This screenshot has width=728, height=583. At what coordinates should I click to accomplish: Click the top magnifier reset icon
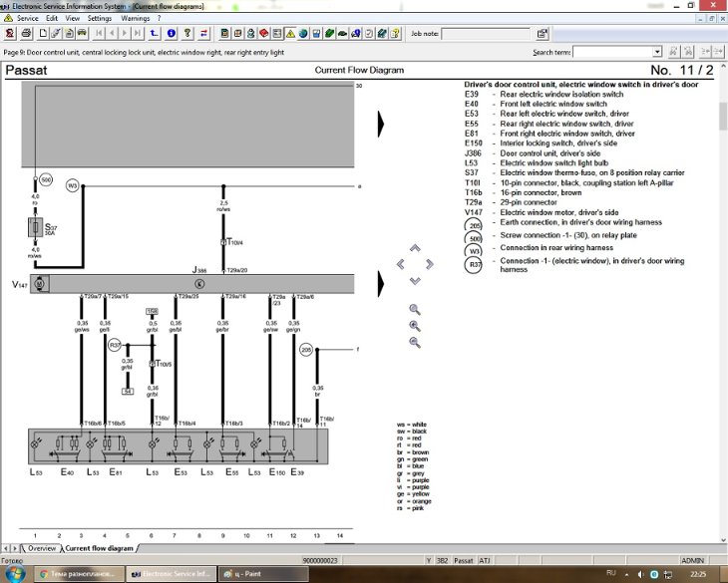tap(415, 309)
